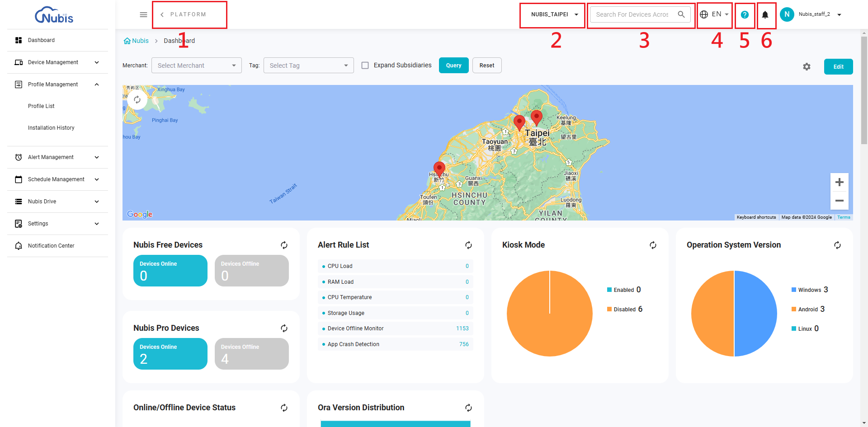The image size is (868, 427).
Task: Expand the Schedule Management menu
Action: 58,179
